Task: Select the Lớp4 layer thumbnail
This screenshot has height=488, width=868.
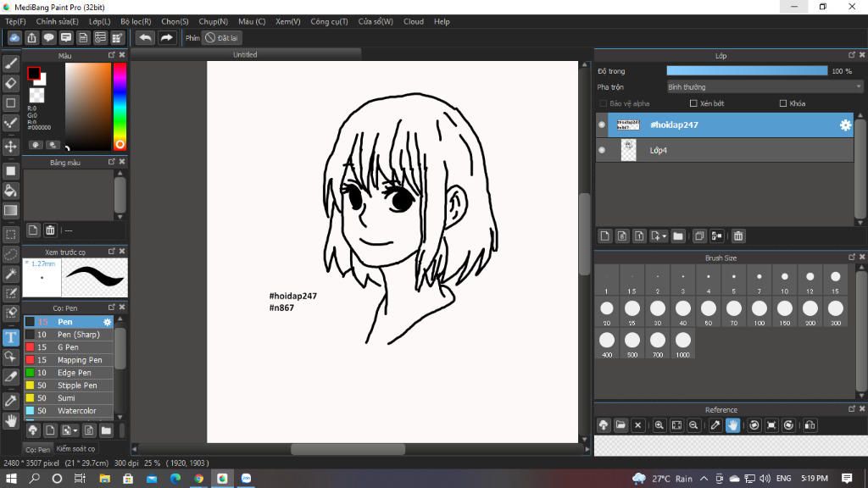Action: pos(628,150)
